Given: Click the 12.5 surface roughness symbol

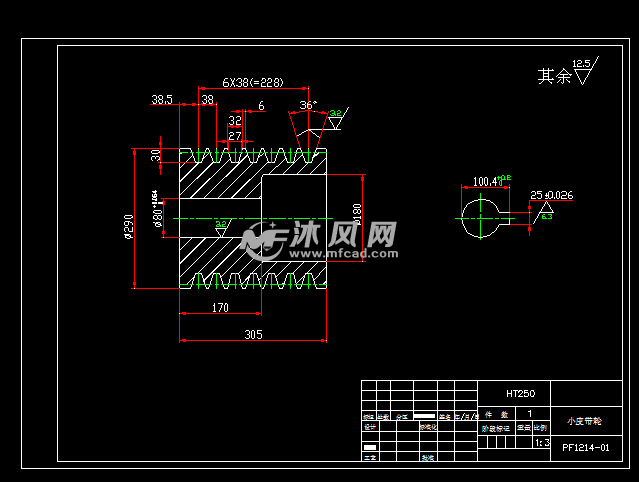Looking at the screenshot, I should 583,71.
